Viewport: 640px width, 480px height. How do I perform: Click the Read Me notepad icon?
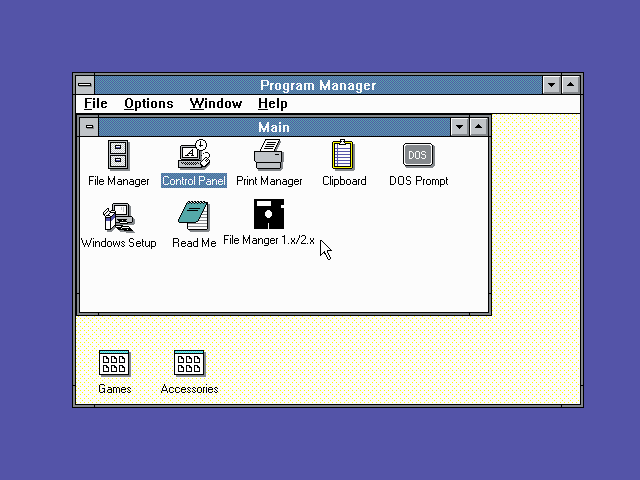194,217
